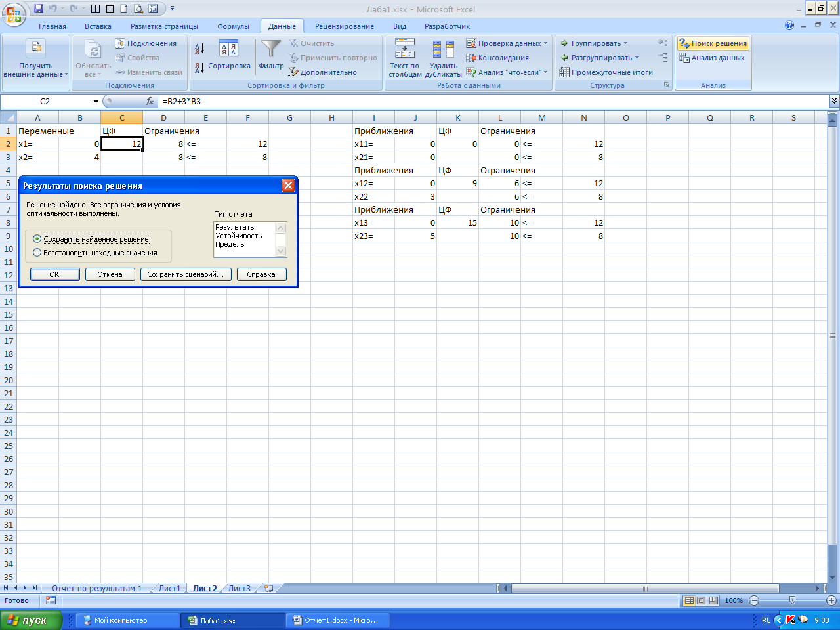Image resolution: width=840 pixels, height=630 pixels.
Task: Open Формулы ribbon tab
Action: coord(233,26)
